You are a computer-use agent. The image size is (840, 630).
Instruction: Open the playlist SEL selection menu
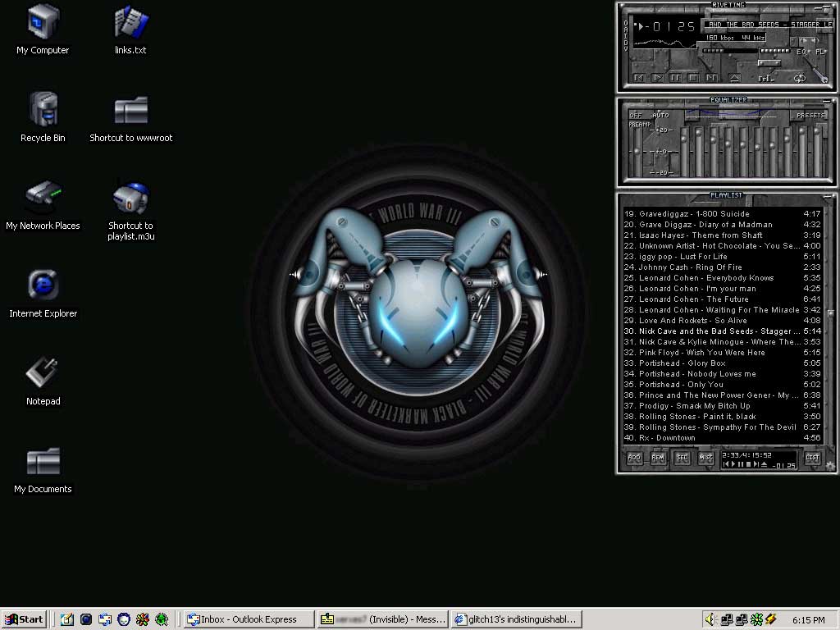[x=682, y=459]
